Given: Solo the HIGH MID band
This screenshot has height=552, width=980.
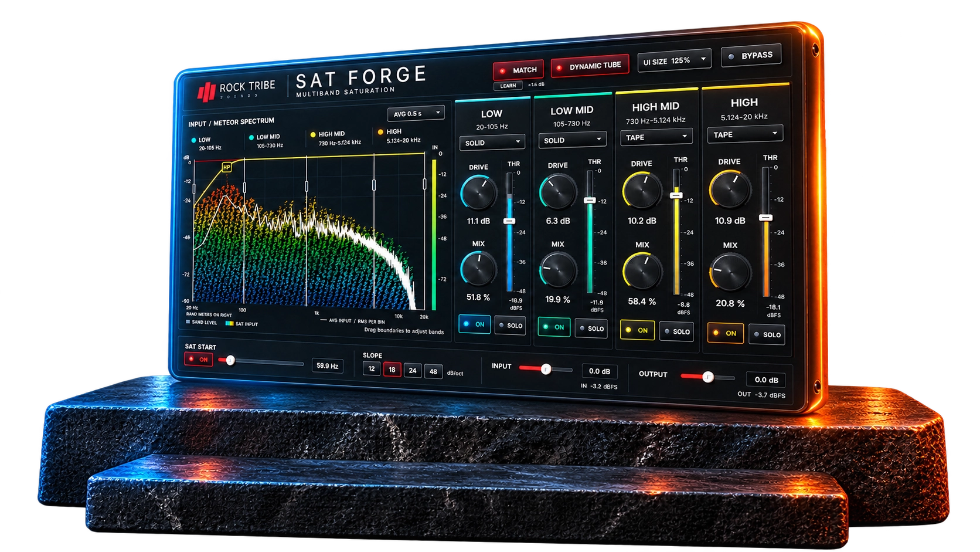Looking at the screenshot, I should coord(676,331).
